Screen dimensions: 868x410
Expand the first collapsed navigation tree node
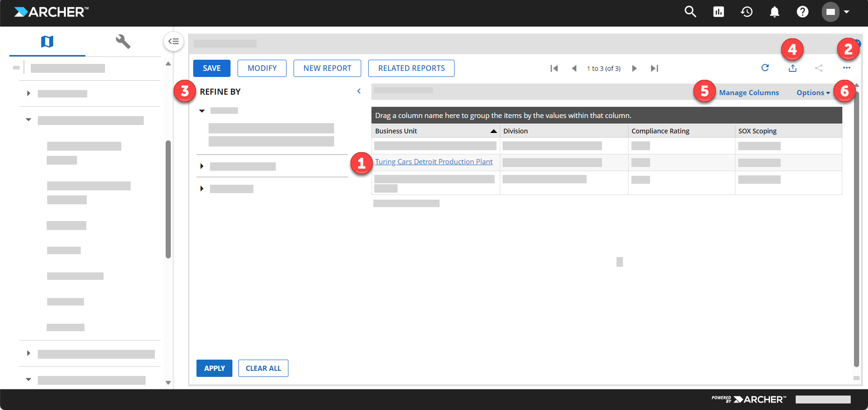[28, 93]
